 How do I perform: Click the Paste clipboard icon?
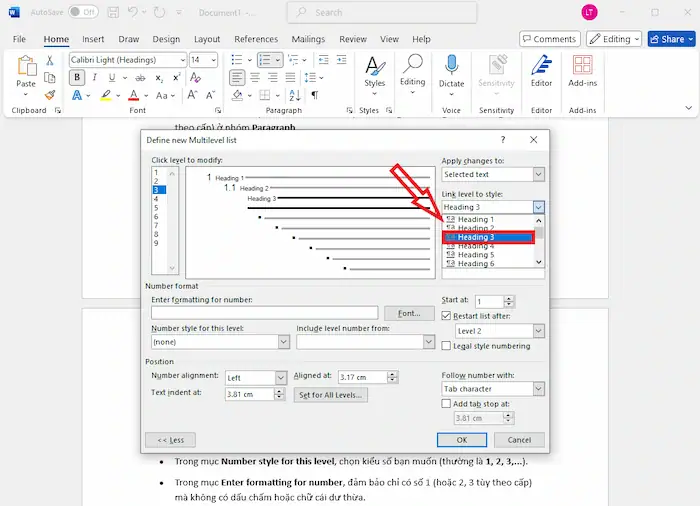(26, 68)
